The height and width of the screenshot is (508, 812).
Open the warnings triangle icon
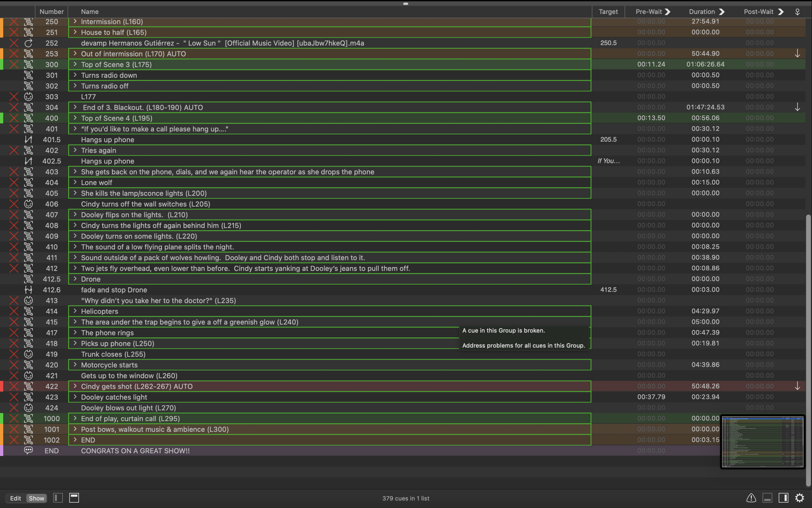coord(751,498)
